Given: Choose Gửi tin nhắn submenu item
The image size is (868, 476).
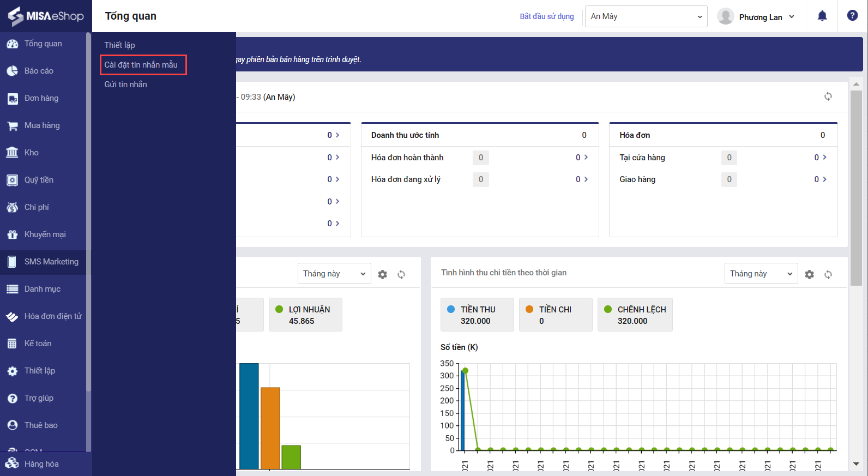Looking at the screenshot, I should pos(126,85).
